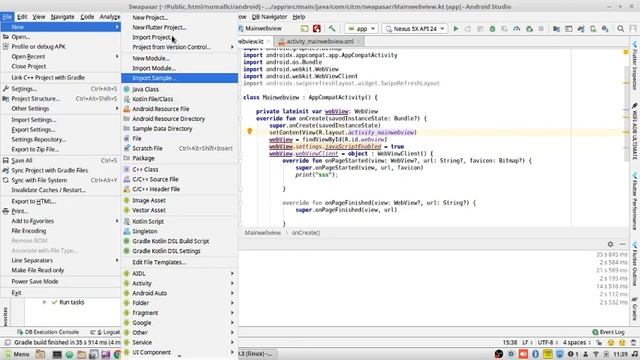The image size is (640, 360).
Task: Open the system Menu on taskbar
Action: (x=16, y=354)
